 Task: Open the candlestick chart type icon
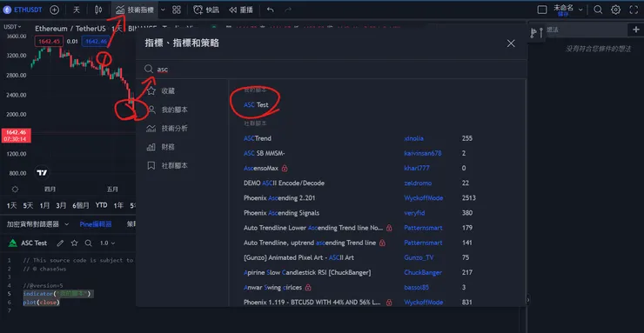(x=98, y=10)
